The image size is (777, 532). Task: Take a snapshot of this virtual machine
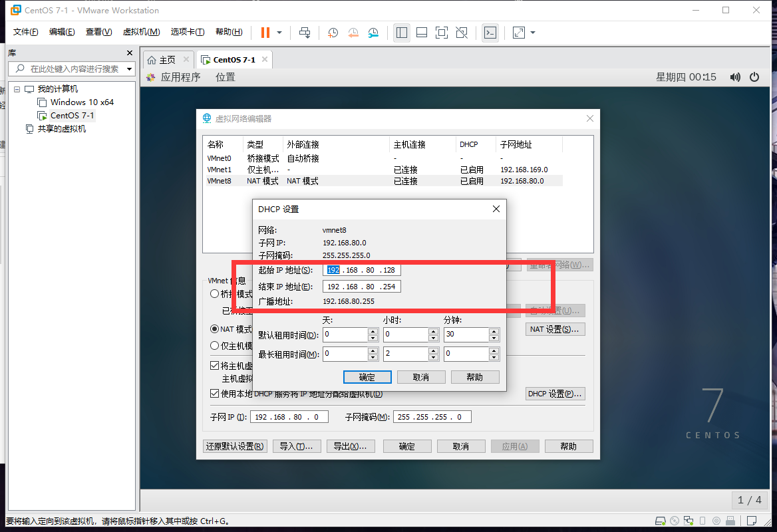point(333,33)
